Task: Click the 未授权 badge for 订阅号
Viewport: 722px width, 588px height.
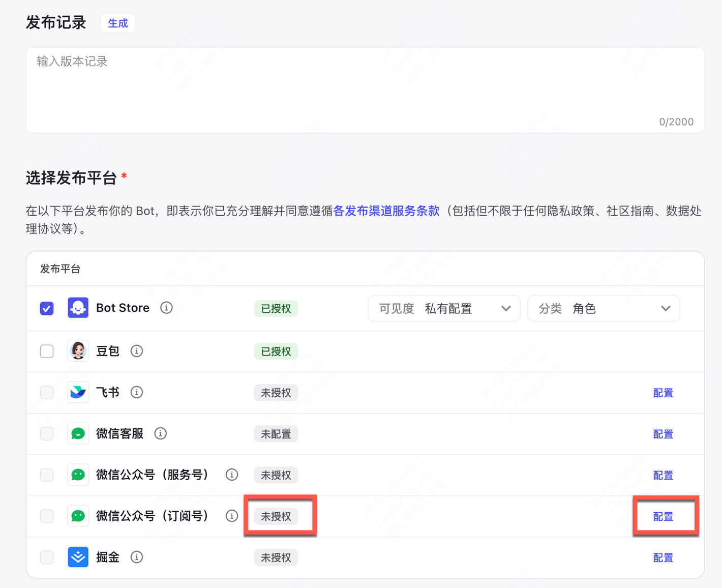Action: coord(276,516)
